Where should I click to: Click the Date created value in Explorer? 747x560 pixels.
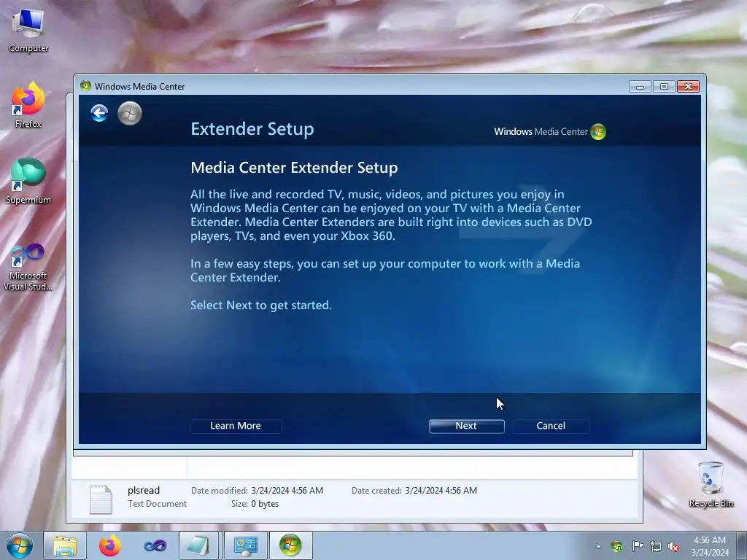(x=441, y=491)
